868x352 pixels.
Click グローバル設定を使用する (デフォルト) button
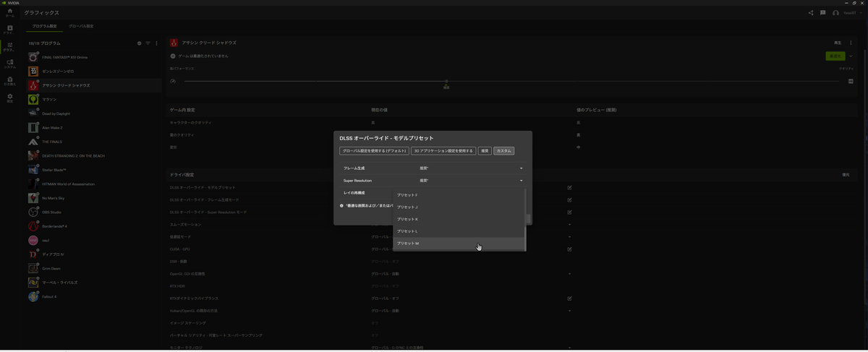[x=374, y=151]
